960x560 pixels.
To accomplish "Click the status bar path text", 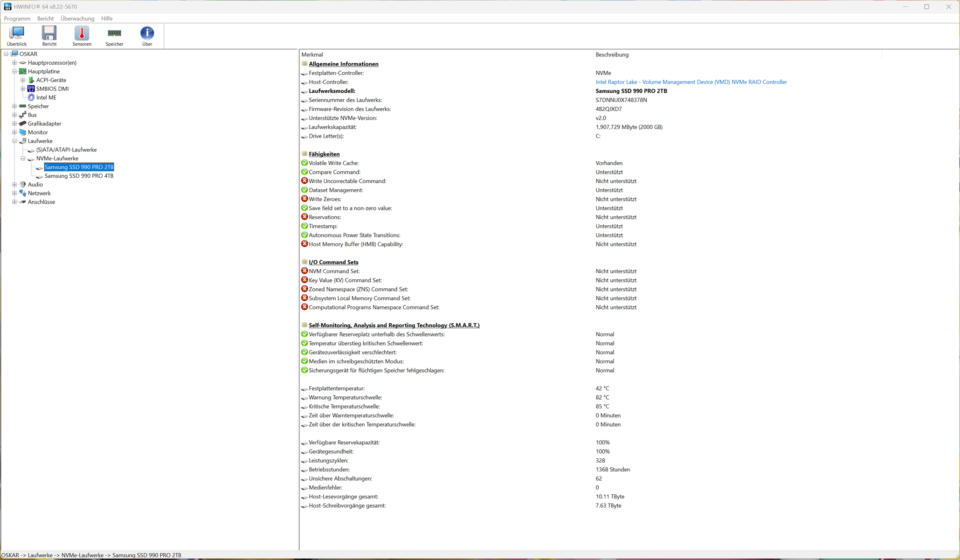I will coord(91,555).
